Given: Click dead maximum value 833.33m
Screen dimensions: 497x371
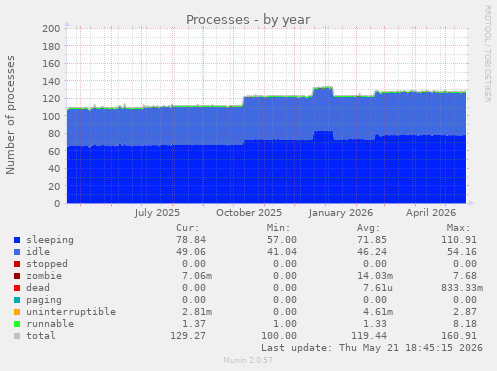Looking at the screenshot, I should coord(462,288).
